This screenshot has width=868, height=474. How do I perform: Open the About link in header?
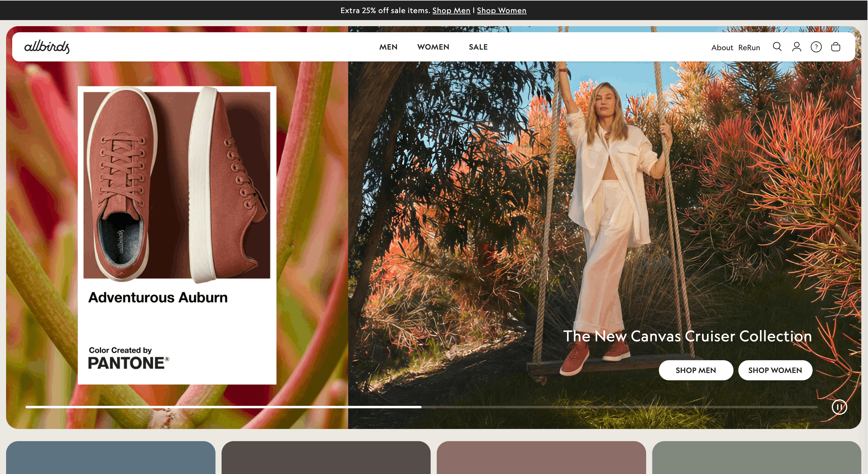pyautogui.click(x=722, y=47)
